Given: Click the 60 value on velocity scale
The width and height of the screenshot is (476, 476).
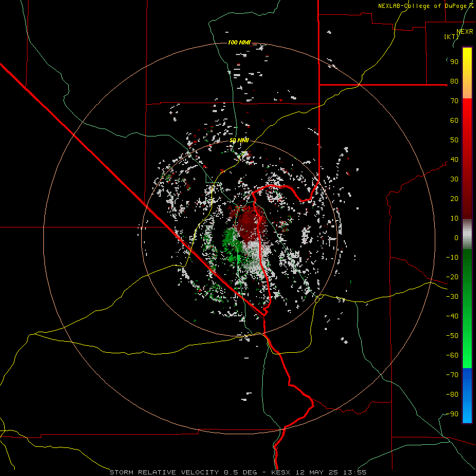Looking at the screenshot, I should click(x=454, y=121).
